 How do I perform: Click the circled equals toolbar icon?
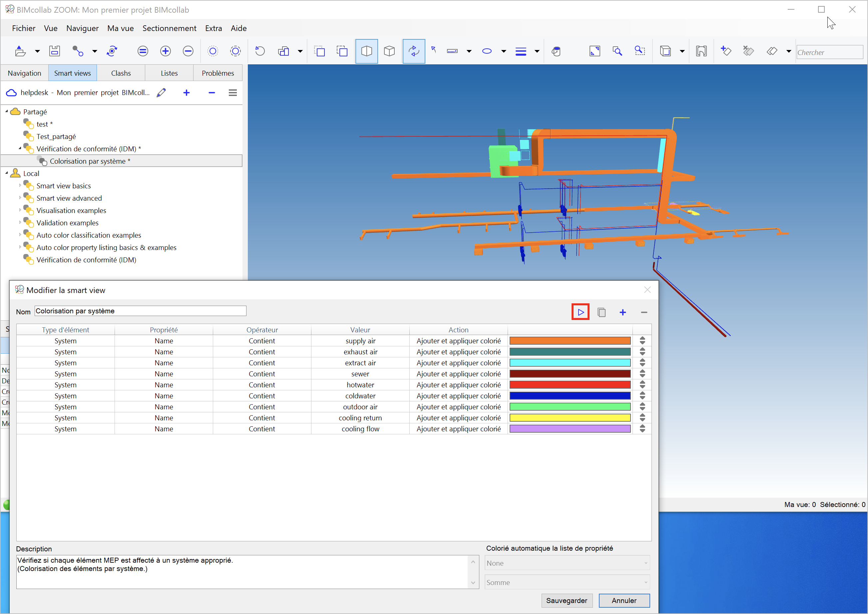click(x=143, y=51)
